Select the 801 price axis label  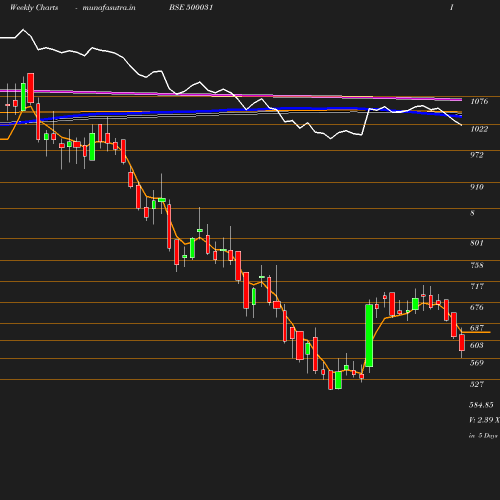click(477, 243)
